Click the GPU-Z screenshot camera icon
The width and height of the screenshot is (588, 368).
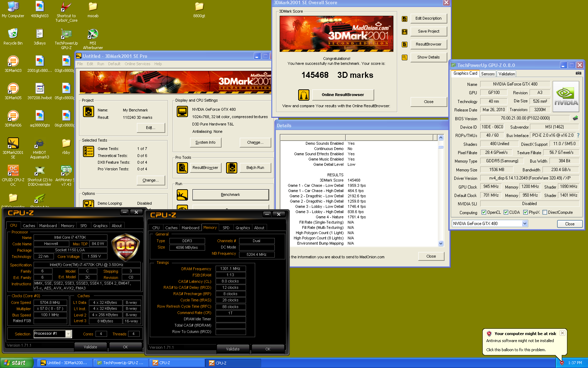(579, 73)
